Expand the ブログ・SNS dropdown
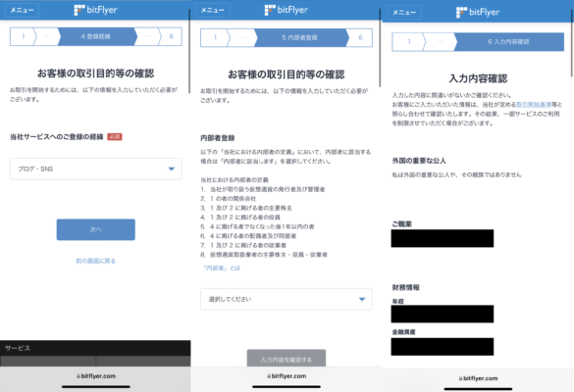 point(96,169)
